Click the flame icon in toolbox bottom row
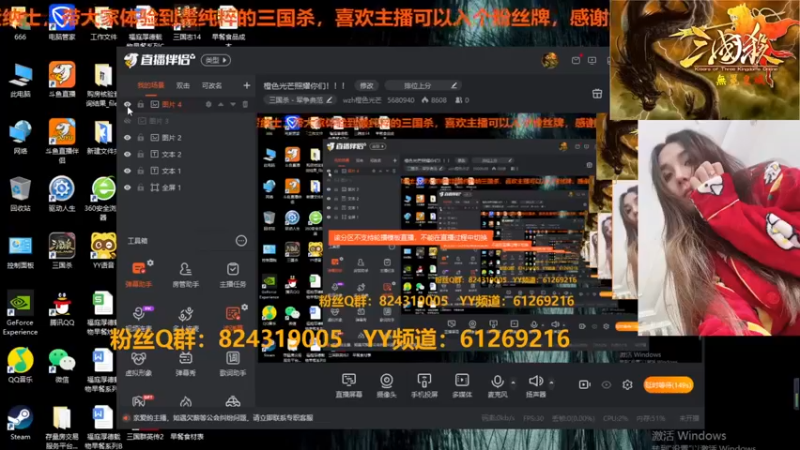The image size is (800, 450). [186, 402]
